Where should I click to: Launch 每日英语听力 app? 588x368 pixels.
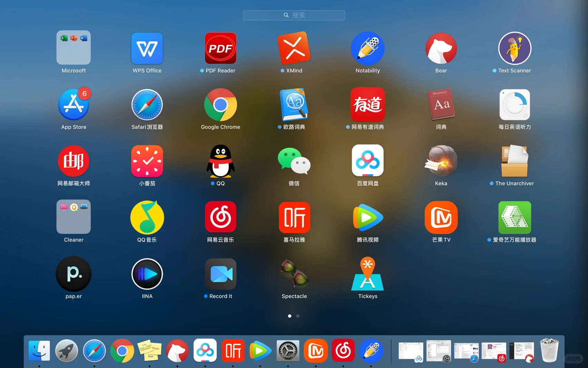[515, 104]
